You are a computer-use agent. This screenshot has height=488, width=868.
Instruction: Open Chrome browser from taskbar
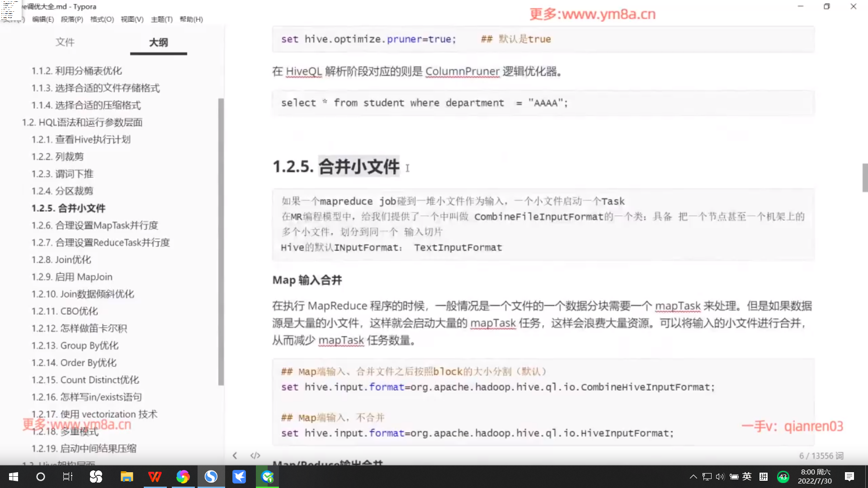pos(183,477)
